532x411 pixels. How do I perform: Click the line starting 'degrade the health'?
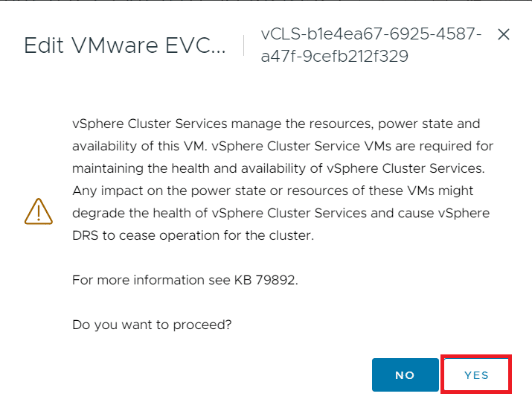(281, 213)
